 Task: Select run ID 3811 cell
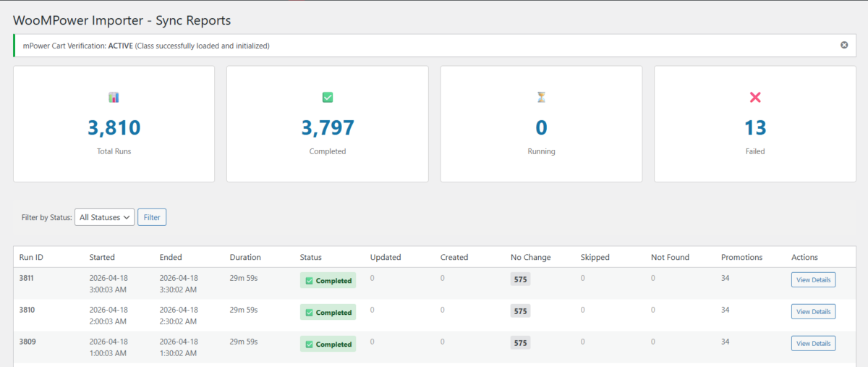(x=27, y=278)
